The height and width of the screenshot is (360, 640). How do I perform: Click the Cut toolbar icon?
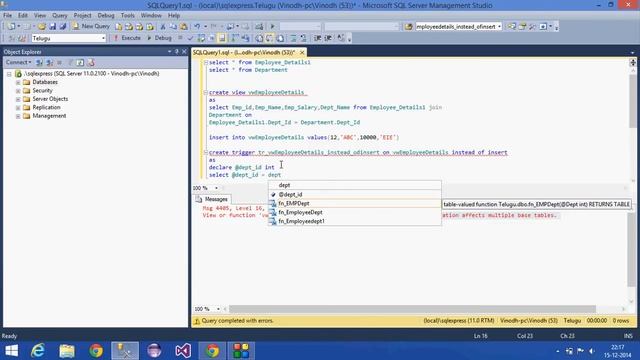point(162,27)
